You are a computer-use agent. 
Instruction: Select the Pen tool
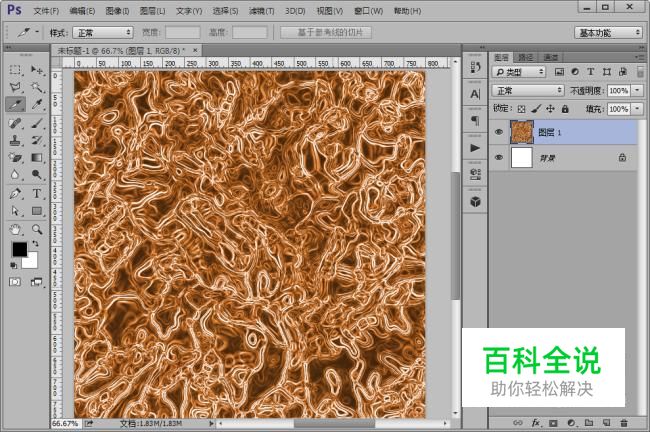tap(15, 194)
